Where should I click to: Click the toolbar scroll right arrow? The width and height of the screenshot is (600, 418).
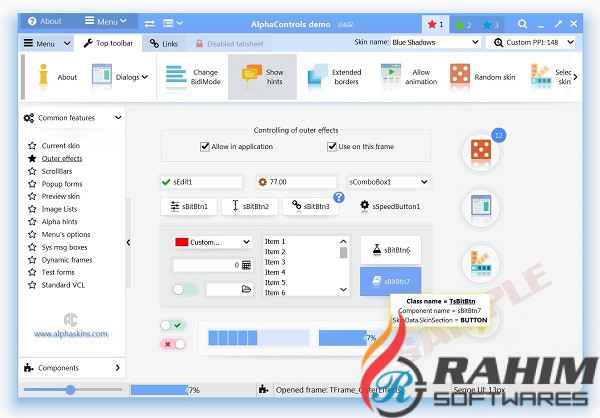click(x=575, y=77)
